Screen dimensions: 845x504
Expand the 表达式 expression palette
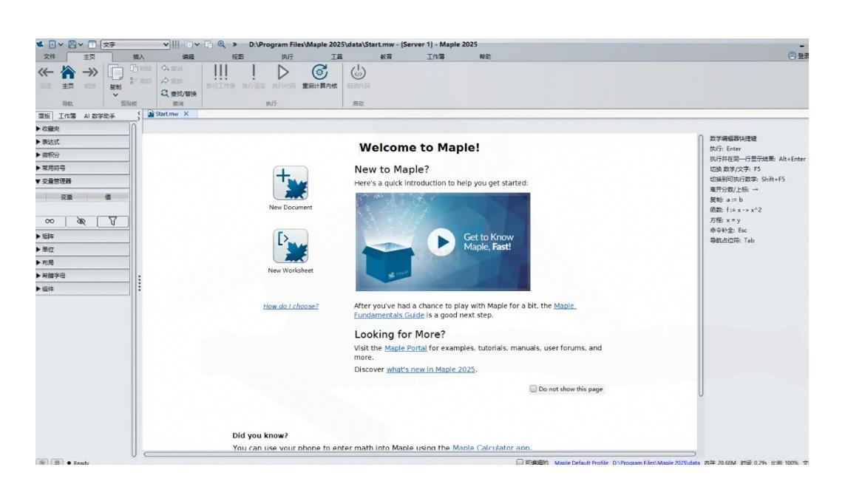tap(83, 142)
